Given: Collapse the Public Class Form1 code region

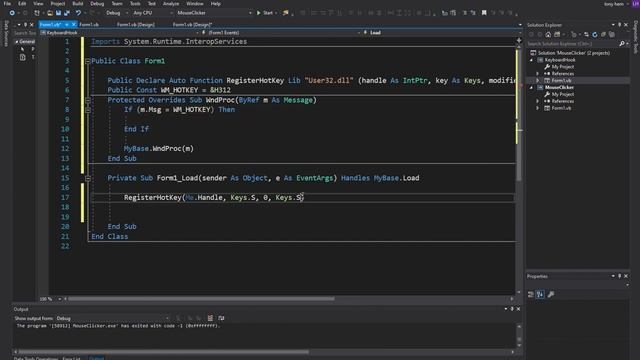Looking at the screenshot, I should tap(88, 61).
